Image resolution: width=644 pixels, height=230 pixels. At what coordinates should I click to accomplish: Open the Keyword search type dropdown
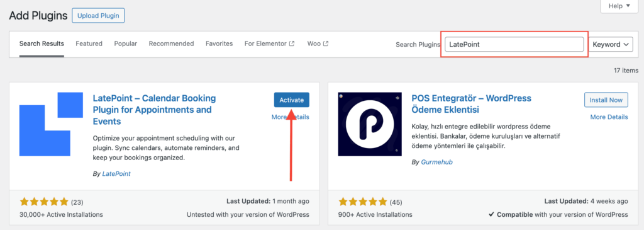pyautogui.click(x=611, y=45)
